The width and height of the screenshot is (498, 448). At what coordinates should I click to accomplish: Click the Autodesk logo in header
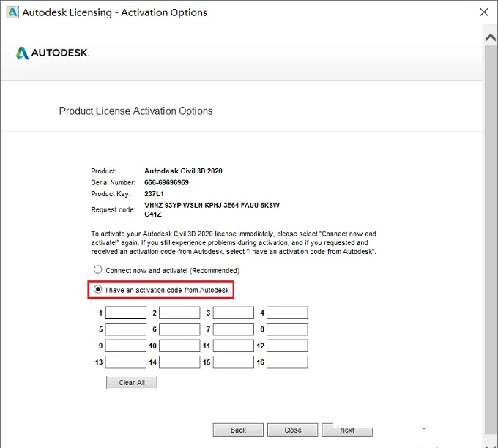[53, 53]
